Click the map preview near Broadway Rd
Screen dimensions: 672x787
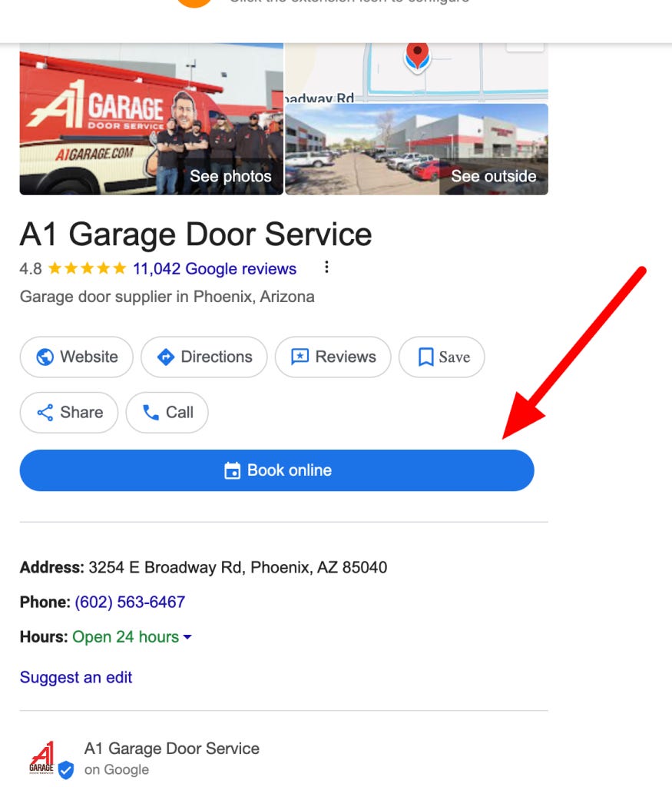pos(416,73)
